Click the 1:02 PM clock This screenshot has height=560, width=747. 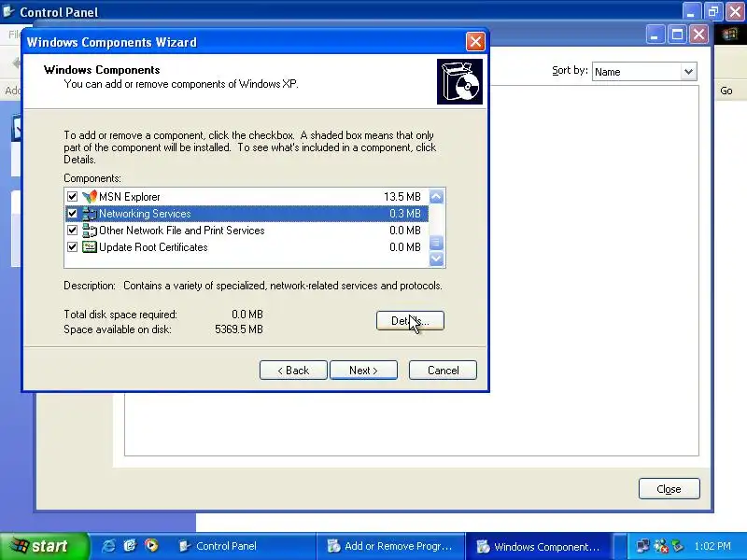(x=712, y=546)
